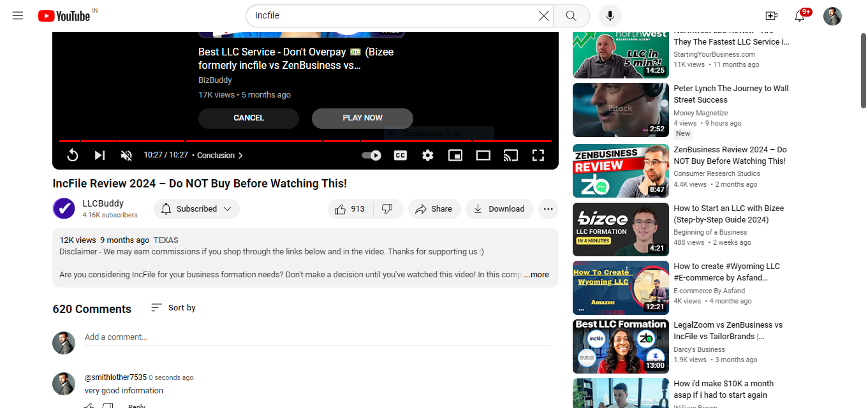Viewport: 868px width, 408px height.
Task: Open Best LLC Service upcoming video title
Action: [x=296, y=59]
